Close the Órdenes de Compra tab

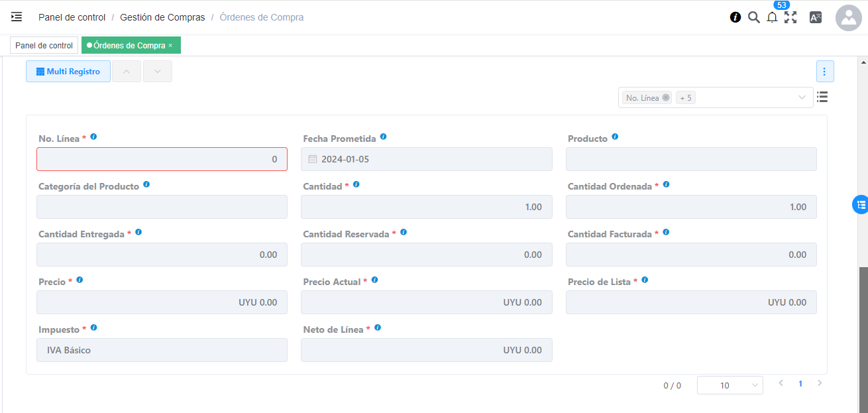[170, 46]
